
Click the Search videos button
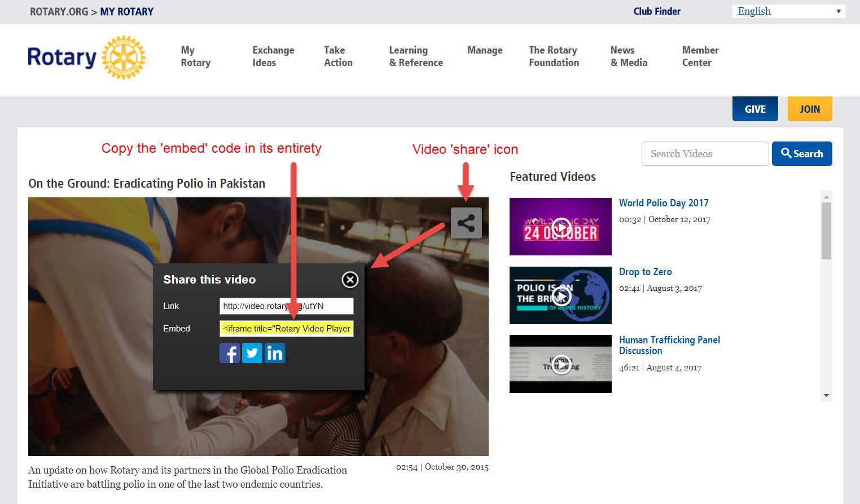[801, 153]
